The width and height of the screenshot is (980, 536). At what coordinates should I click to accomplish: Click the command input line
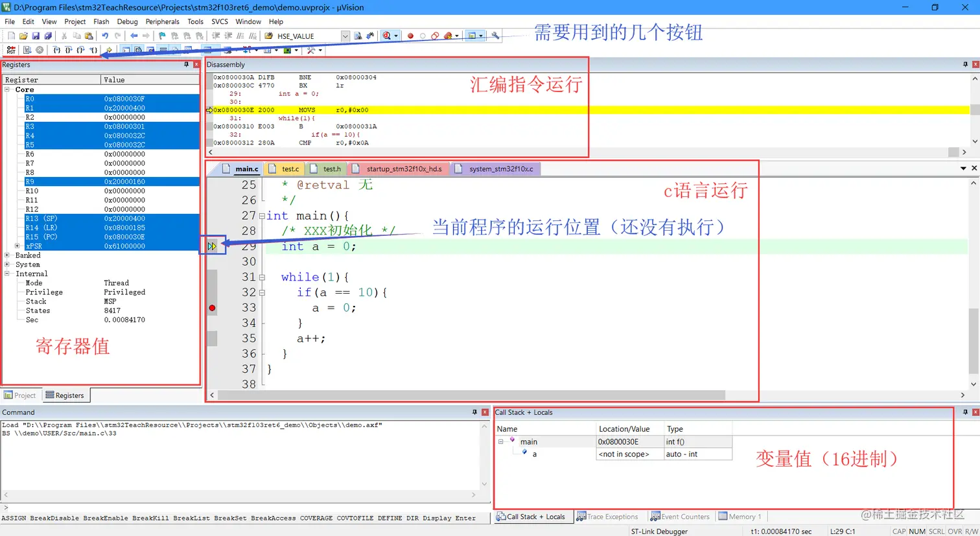(x=246, y=508)
